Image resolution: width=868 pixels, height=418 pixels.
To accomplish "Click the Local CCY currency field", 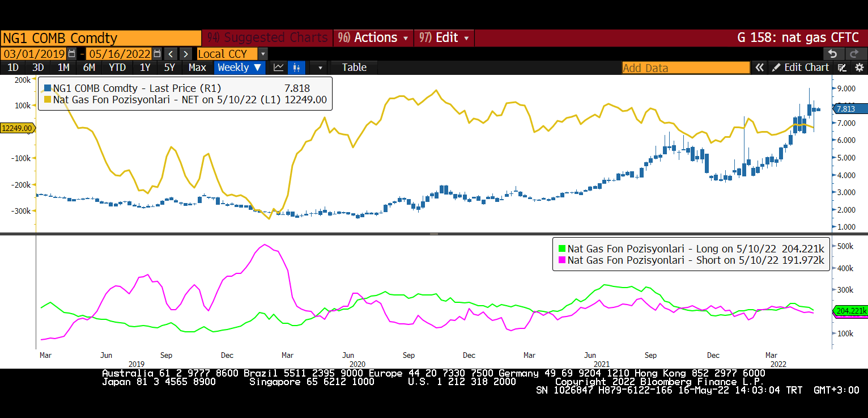I will tap(227, 54).
